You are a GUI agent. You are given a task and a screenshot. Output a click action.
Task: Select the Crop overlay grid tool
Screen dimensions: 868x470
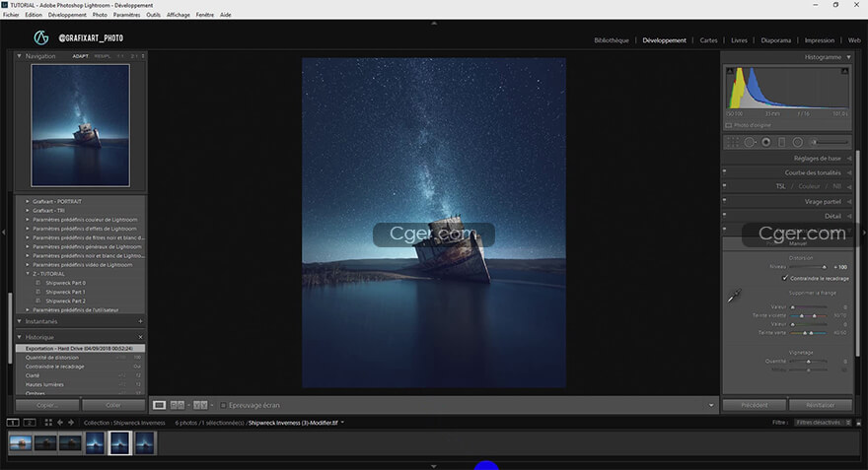pyautogui.click(x=733, y=142)
